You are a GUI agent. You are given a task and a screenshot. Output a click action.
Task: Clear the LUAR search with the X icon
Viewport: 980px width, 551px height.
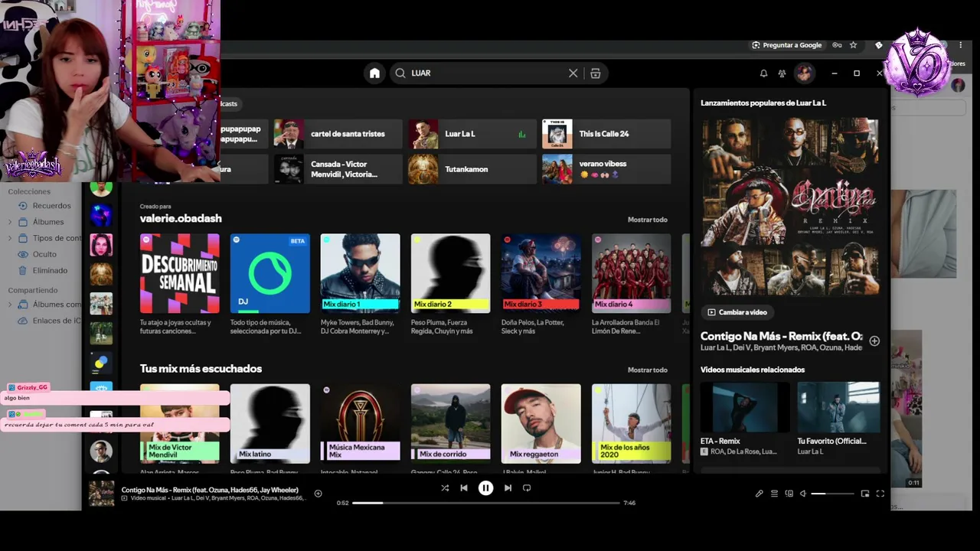point(573,73)
